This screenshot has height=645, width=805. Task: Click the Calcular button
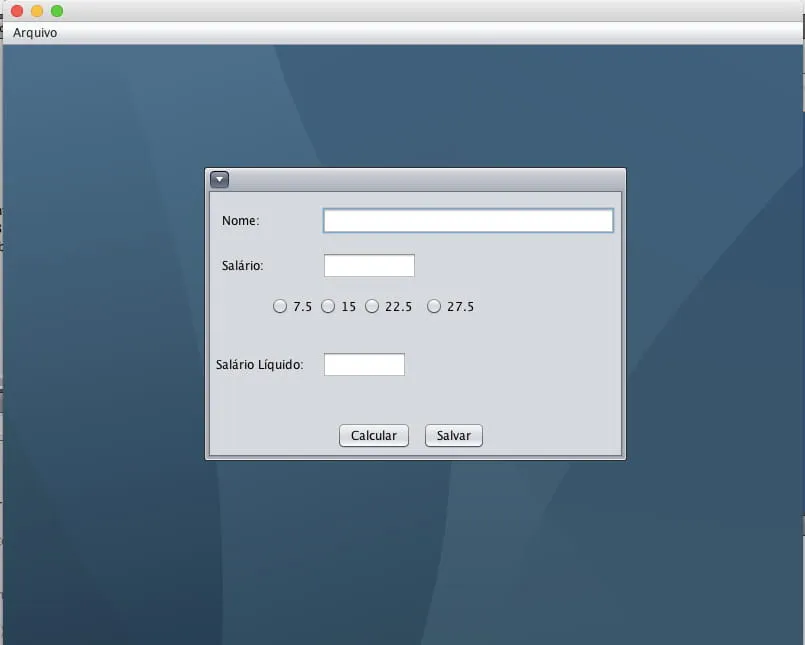pos(374,435)
